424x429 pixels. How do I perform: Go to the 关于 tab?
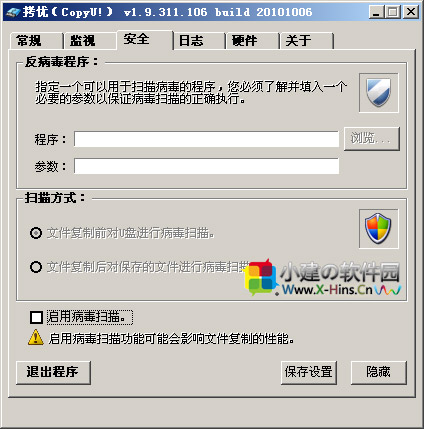pyautogui.click(x=307, y=41)
